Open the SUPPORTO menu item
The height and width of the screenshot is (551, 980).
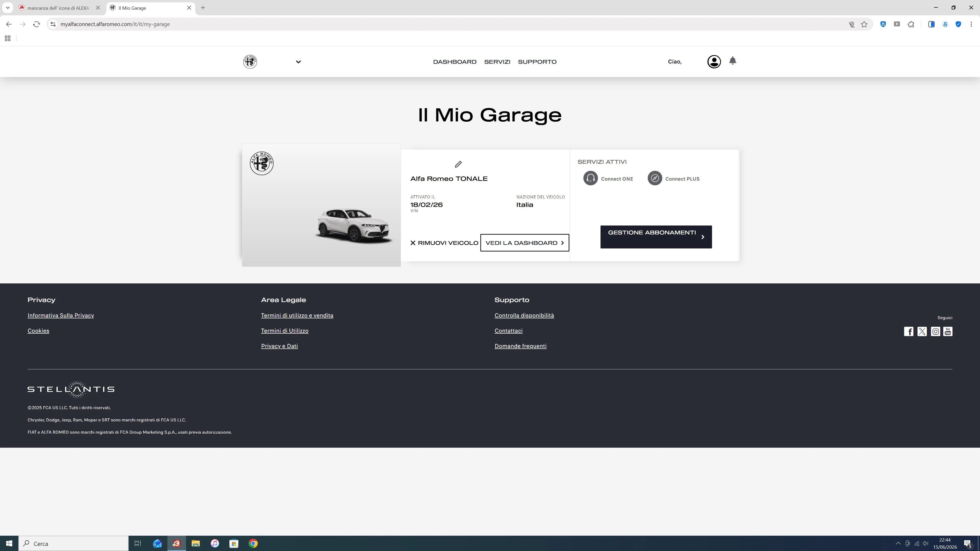tap(537, 61)
